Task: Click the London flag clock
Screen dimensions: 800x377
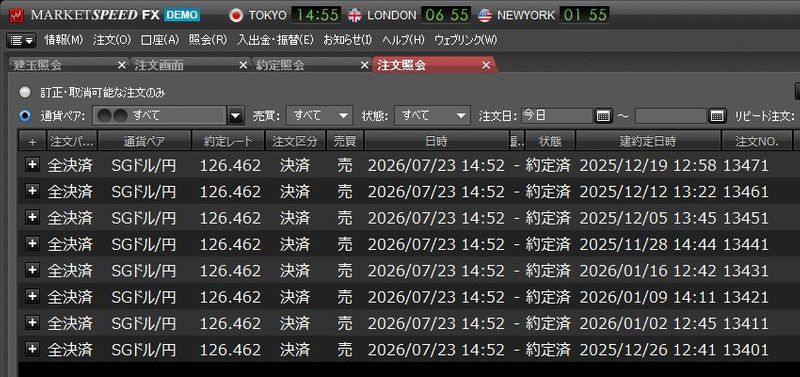Action: pyautogui.click(x=409, y=15)
